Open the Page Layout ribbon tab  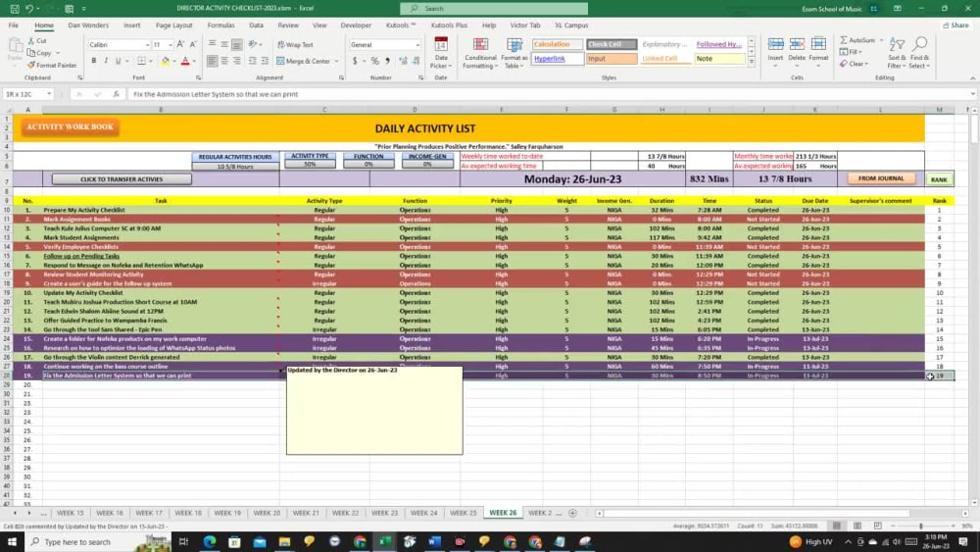[x=173, y=25]
